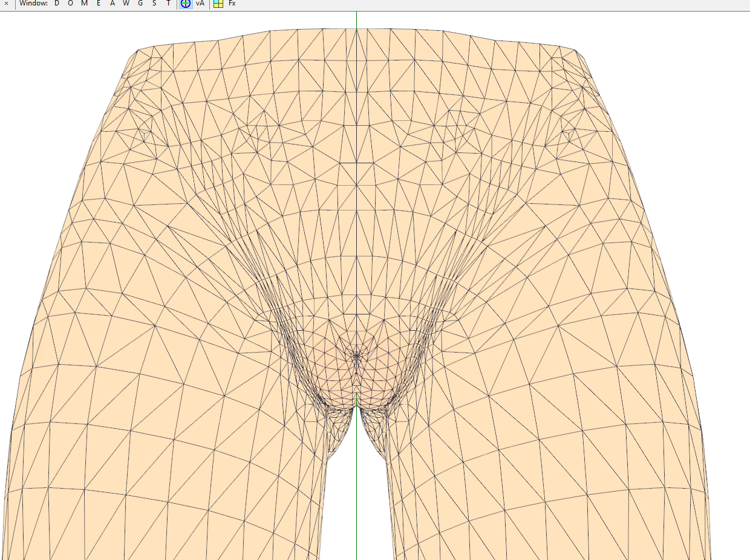750x560 pixels.
Task: Open the W window from the toolbar
Action: pyautogui.click(x=126, y=4)
